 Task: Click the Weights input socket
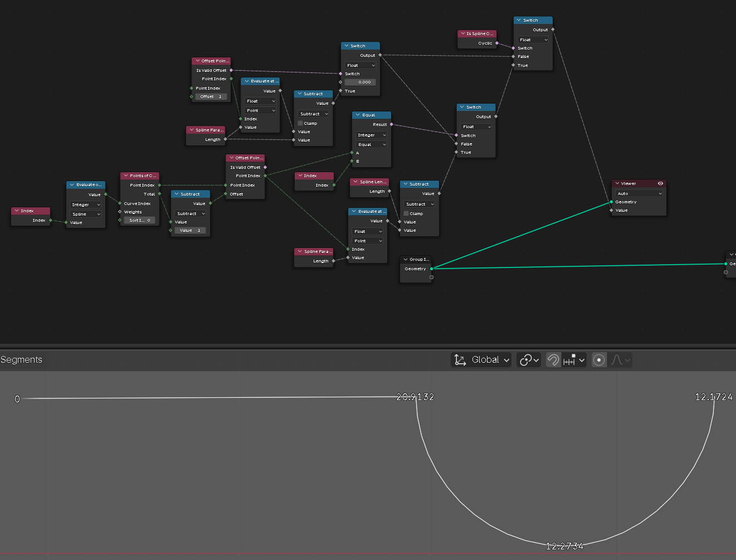120,212
